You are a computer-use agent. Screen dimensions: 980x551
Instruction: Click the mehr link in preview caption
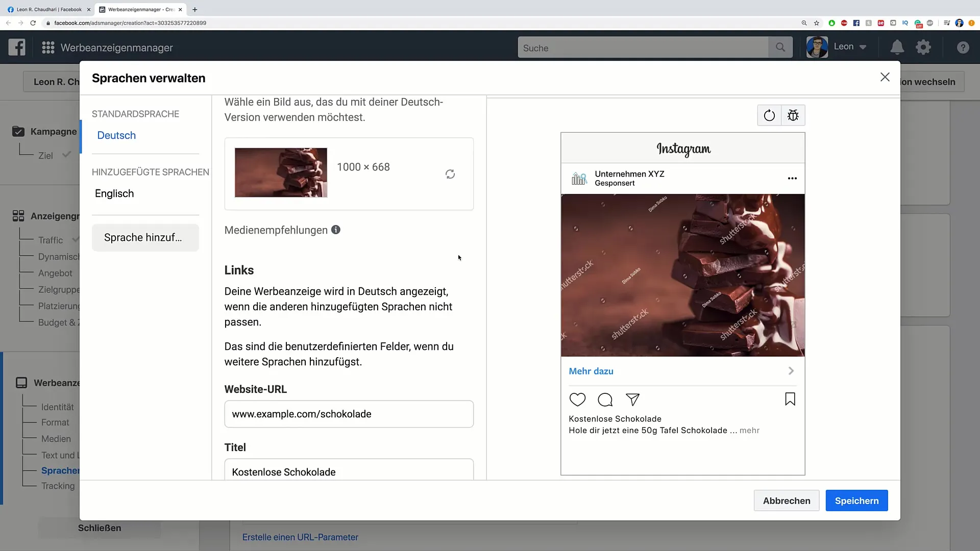749,430
